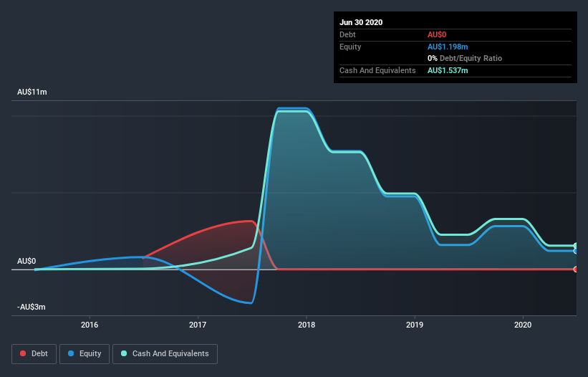This screenshot has height=377, width=588.
Task: Click the -AU$3m y-axis label
Action: tap(31, 307)
